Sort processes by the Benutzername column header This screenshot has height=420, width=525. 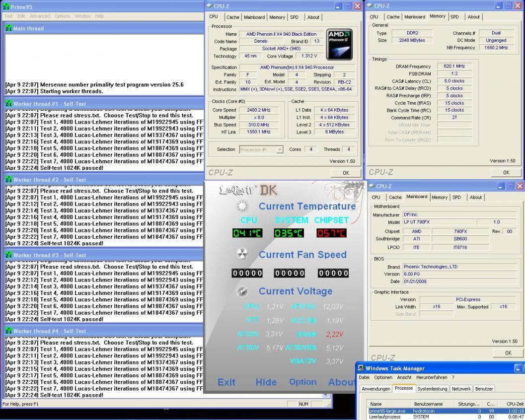click(x=432, y=404)
